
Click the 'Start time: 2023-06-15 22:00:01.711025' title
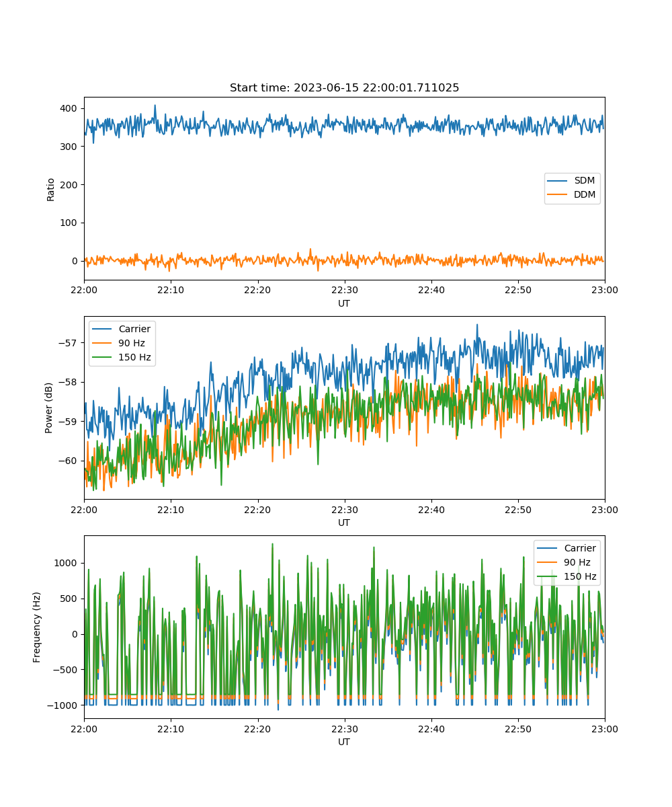[344, 88]
